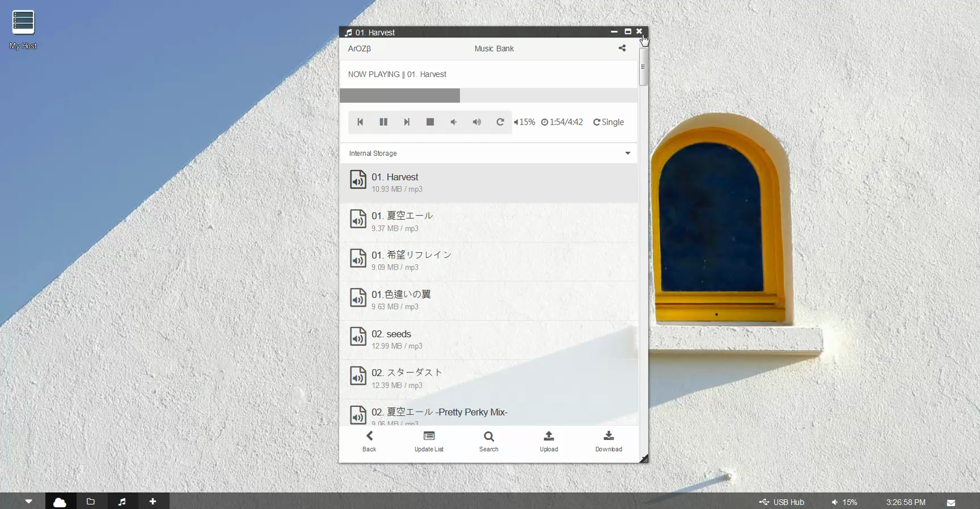Skip to the previous track
980x509 pixels.
pyautogui.click(x=360, y=122)
